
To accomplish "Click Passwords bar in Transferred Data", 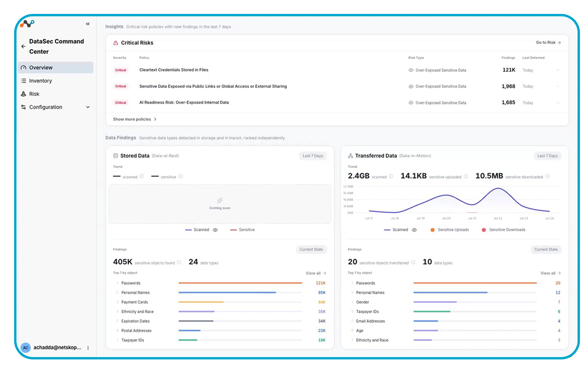I will coord(475,283).
